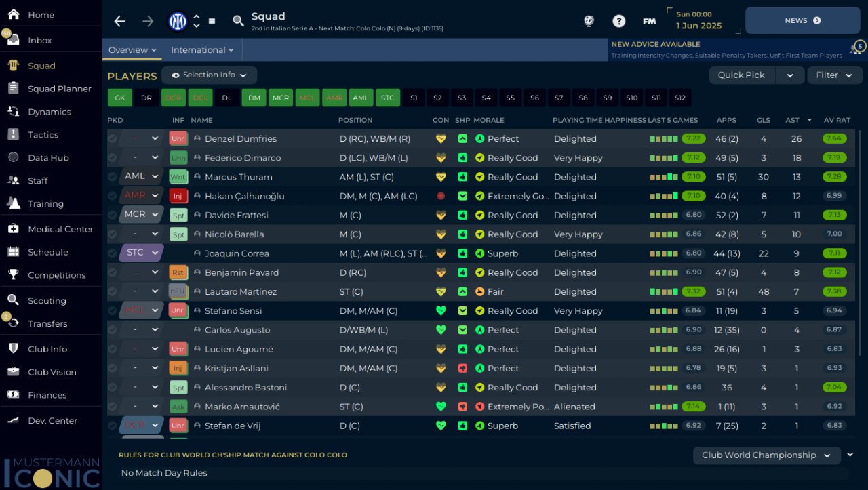Click the Inter club badge icon
Image resolution: width=868 pixels, height=490 pixels.
[178, 21]
